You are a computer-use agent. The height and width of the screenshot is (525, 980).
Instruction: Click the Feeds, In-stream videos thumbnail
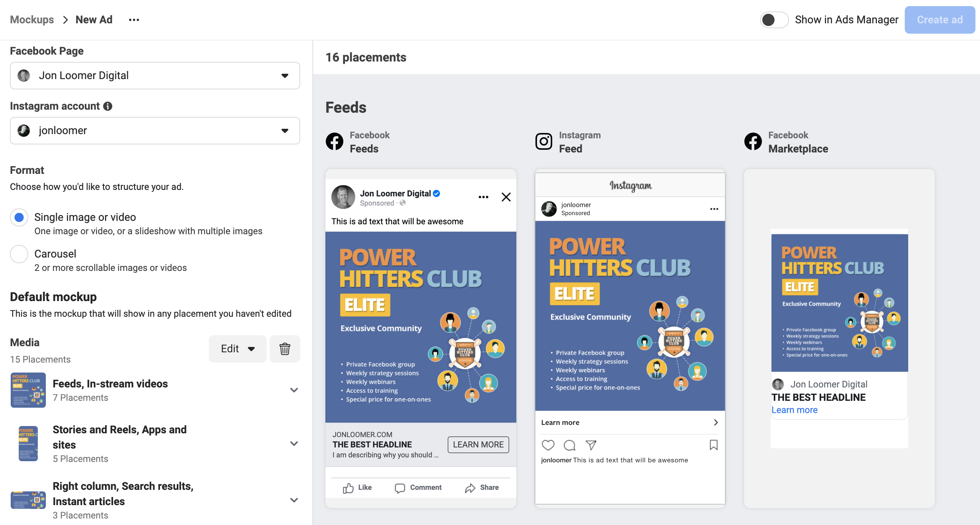click(x=28, y=390)
